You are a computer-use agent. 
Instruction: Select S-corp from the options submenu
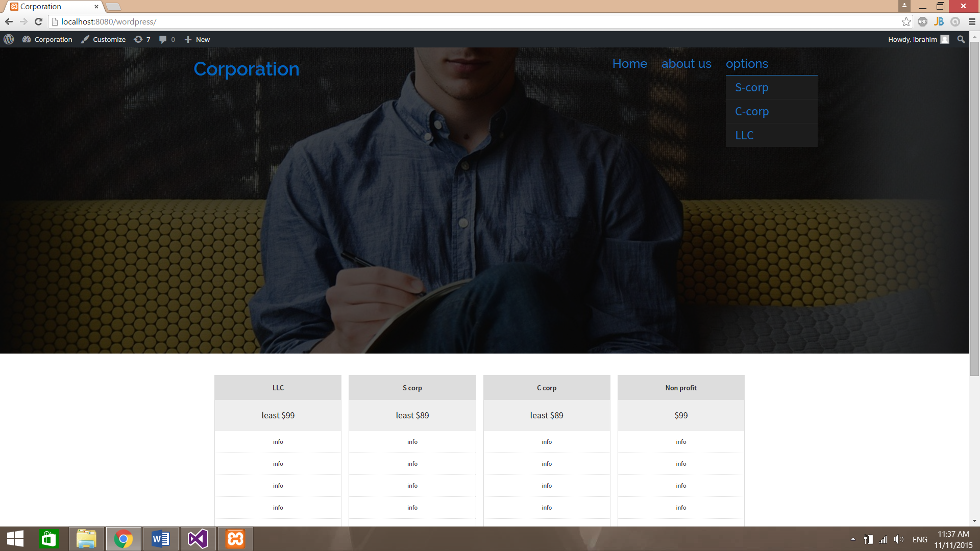[751, 87]
